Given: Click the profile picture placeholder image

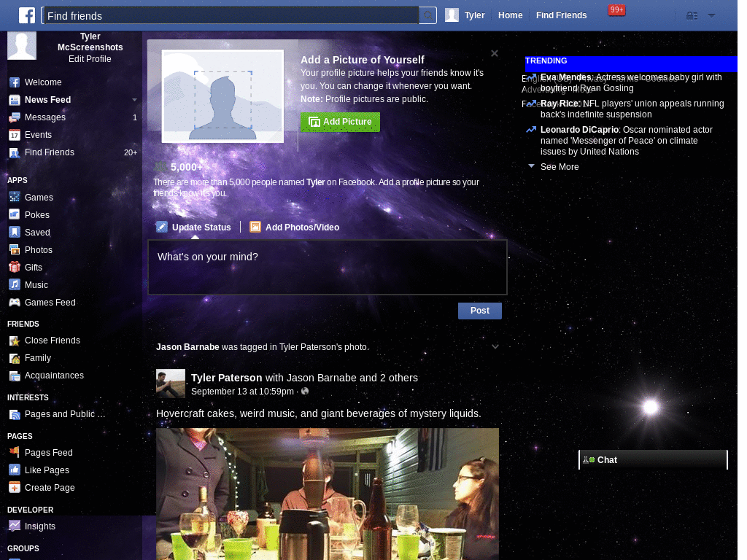Looking at the screenshot, I should 222,96.
